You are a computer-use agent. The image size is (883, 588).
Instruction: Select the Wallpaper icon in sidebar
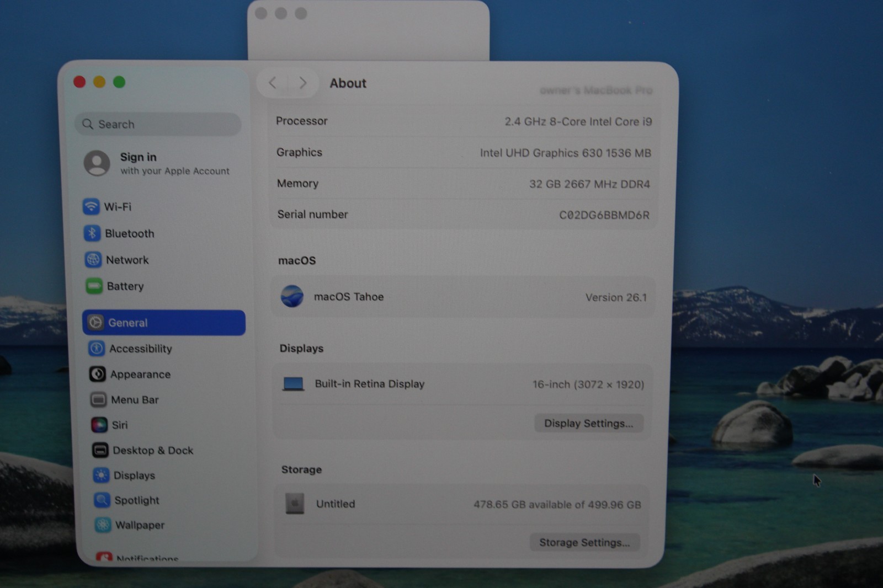(x=103, y=525)
